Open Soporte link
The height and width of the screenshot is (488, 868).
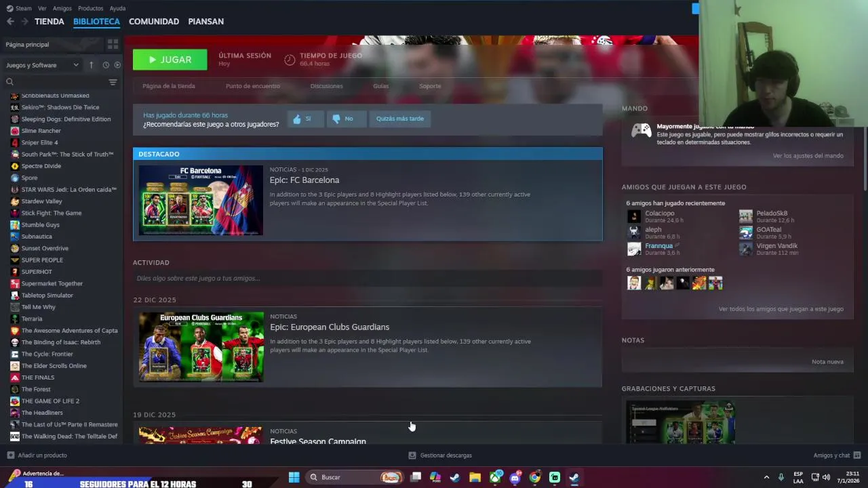[430, 86]
